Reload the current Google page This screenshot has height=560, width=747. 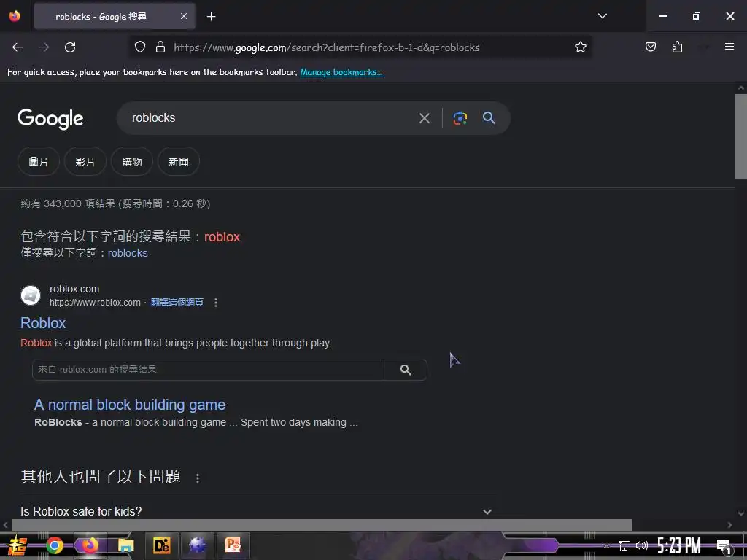(x=70, y=47)
